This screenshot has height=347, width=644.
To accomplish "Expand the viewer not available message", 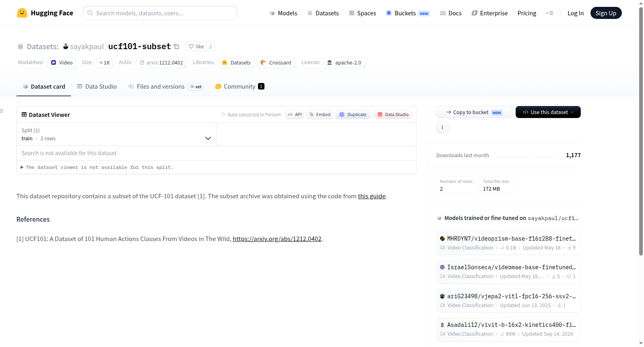I will pyautogui.click(x=97, y=167).
